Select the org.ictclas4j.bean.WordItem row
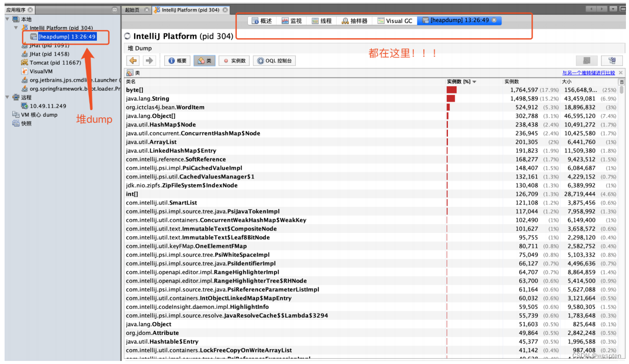This screenshot has width=629, height=364. point(371,107)
